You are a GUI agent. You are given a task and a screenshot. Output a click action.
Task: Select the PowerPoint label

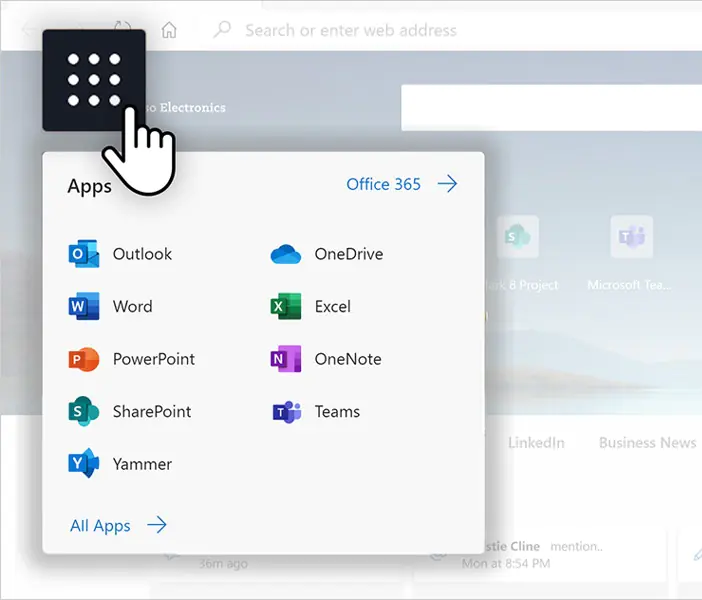point(154,359)
